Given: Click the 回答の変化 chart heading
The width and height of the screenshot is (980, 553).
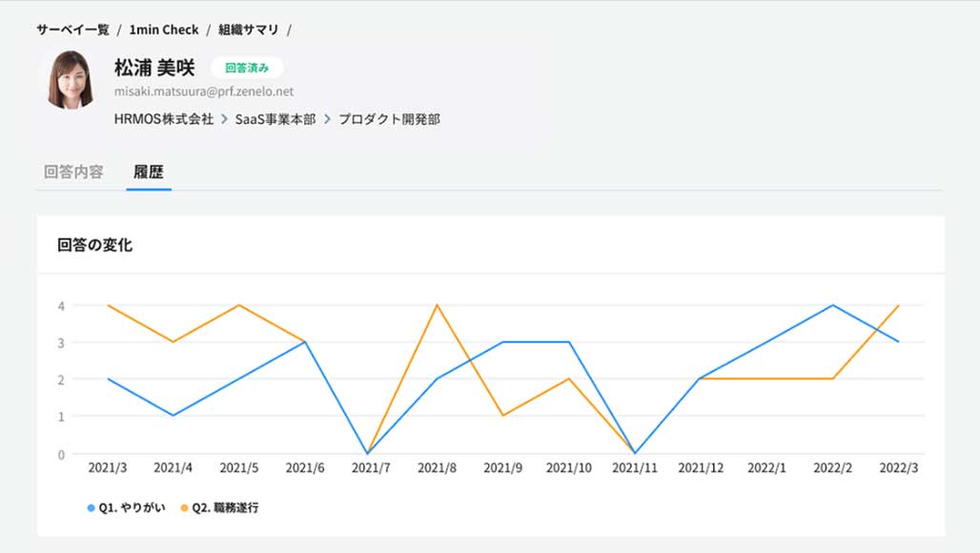Looking at the screenshot, I should pyautogui.click(x=94, y=245).
